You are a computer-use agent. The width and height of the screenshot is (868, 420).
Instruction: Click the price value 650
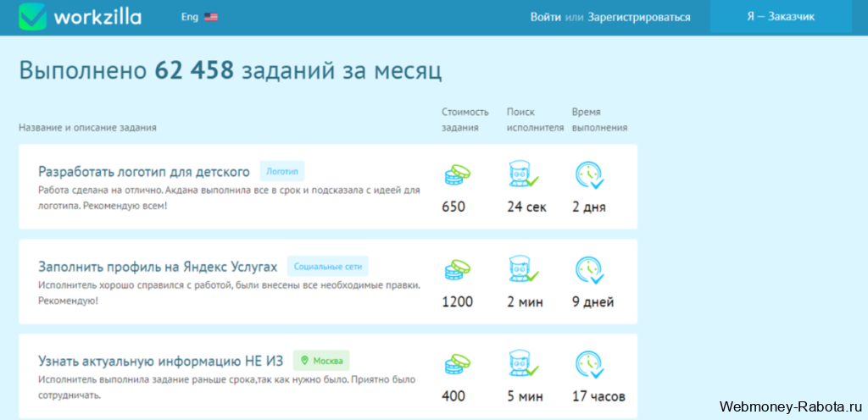click(x=453, y=207)
